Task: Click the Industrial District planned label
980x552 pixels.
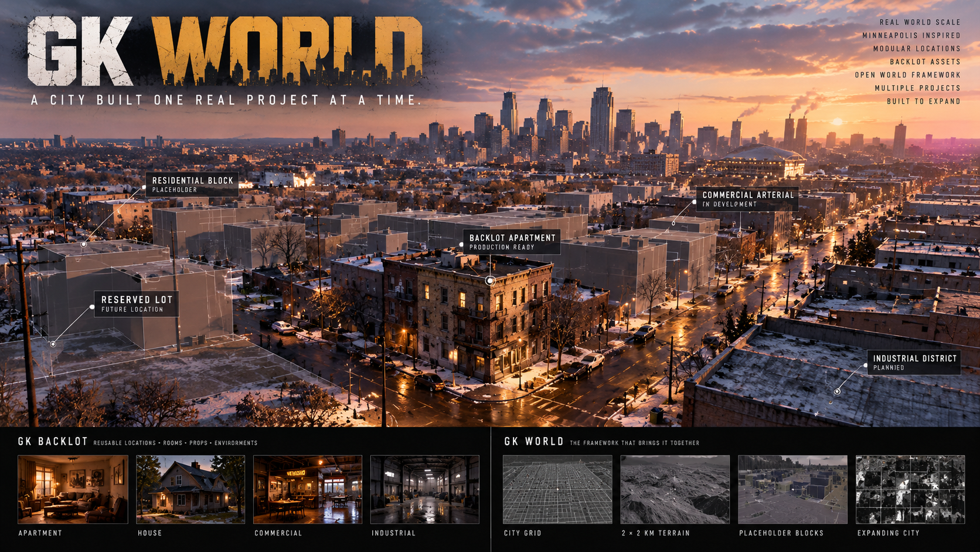Action: tap(914, 362)
